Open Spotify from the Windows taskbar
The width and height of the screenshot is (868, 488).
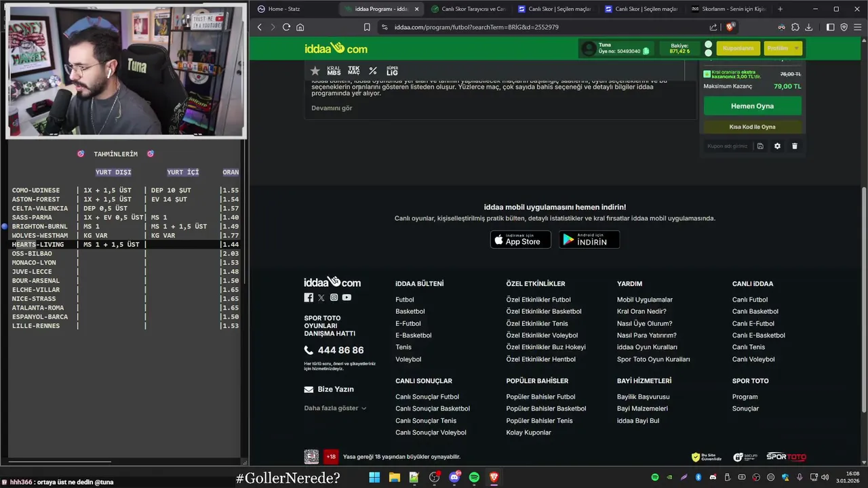[x=474, y=477]
